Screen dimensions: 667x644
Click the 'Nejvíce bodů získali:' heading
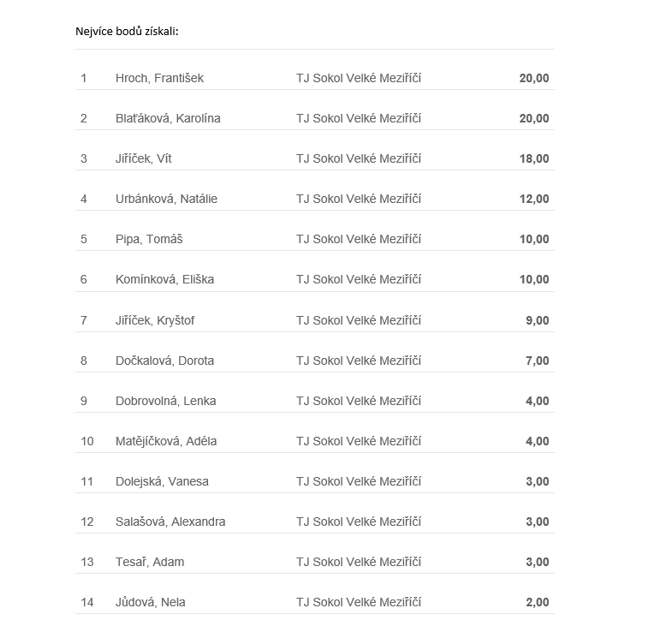(x=127, y=32)
